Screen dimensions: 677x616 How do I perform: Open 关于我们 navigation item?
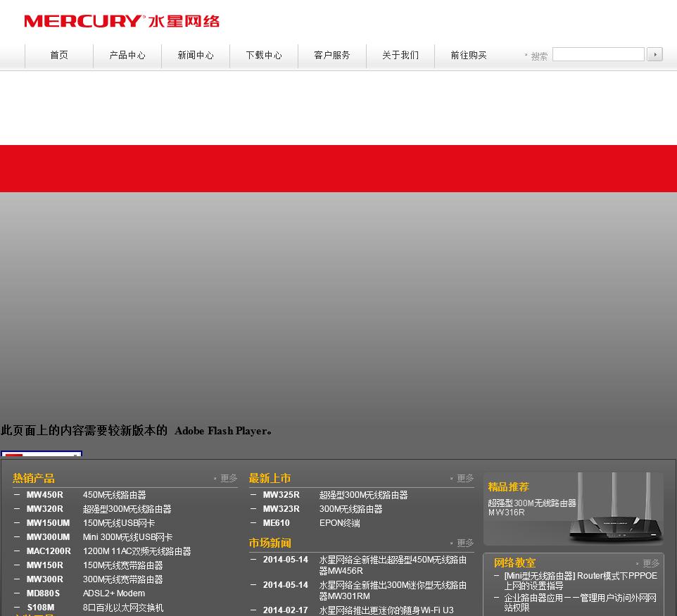click(x=400, y=56)
